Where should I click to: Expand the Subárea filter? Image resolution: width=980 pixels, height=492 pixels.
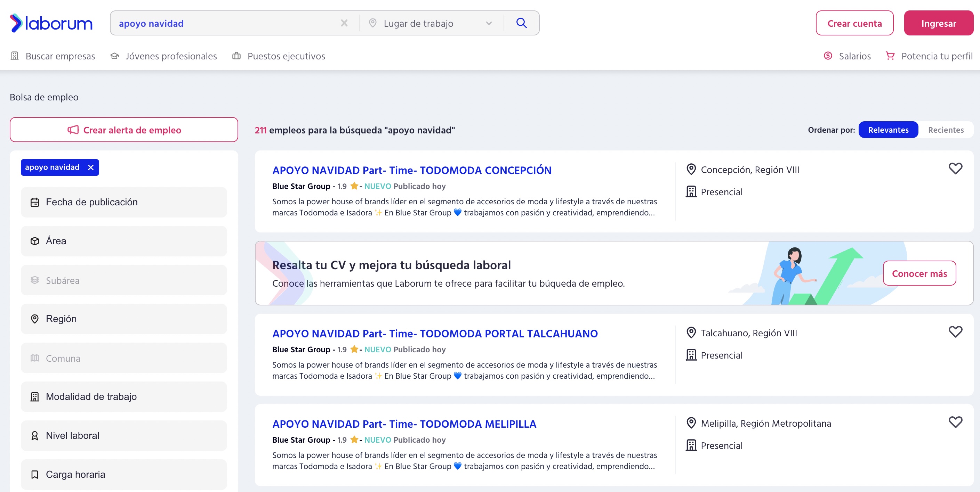tap(124, 280)
